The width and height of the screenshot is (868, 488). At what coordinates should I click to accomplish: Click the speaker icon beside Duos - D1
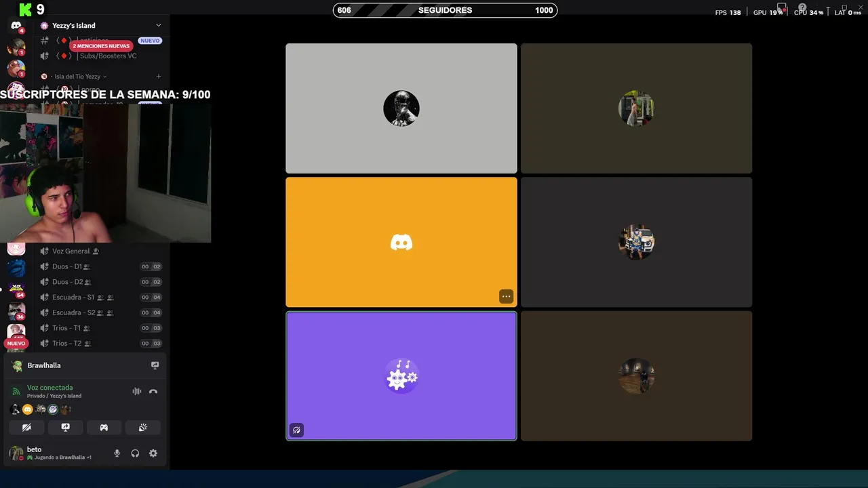pyautogui.click(x=44, y=266)
